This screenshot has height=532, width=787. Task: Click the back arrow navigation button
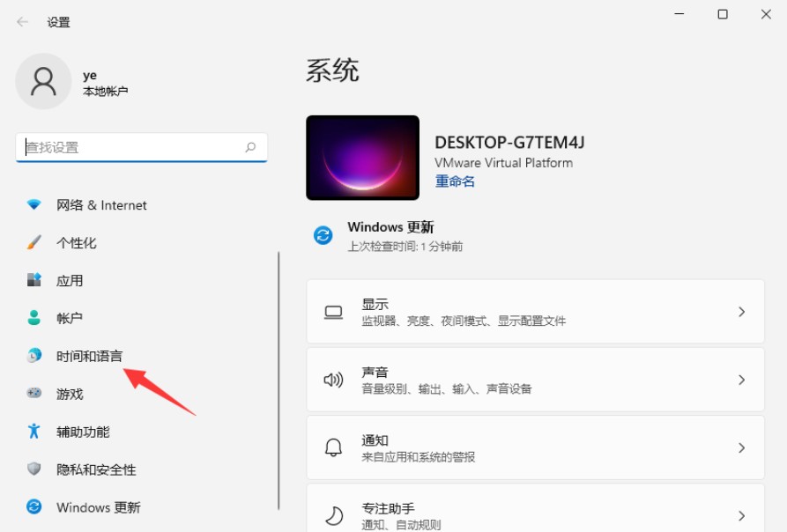point(20,22)
